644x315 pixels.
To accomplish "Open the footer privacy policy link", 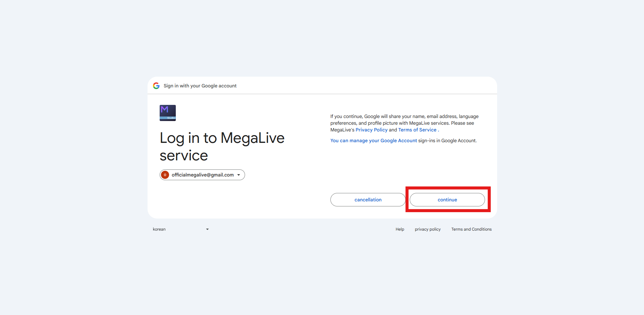I will click(428, 229).
